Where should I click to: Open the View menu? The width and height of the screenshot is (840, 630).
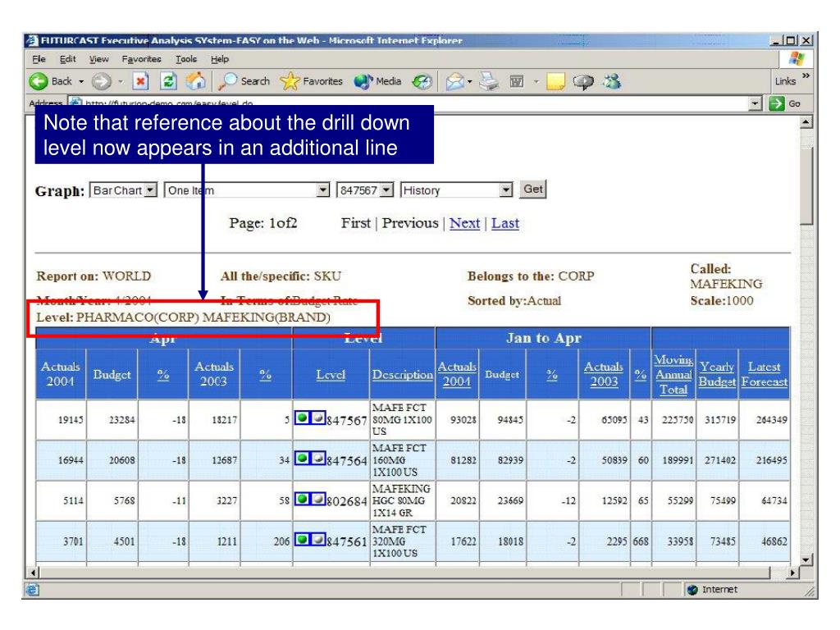[x=99, y=59]
